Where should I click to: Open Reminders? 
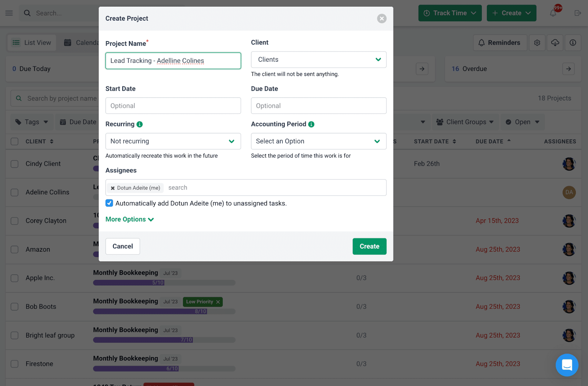(x=500, y=43)
